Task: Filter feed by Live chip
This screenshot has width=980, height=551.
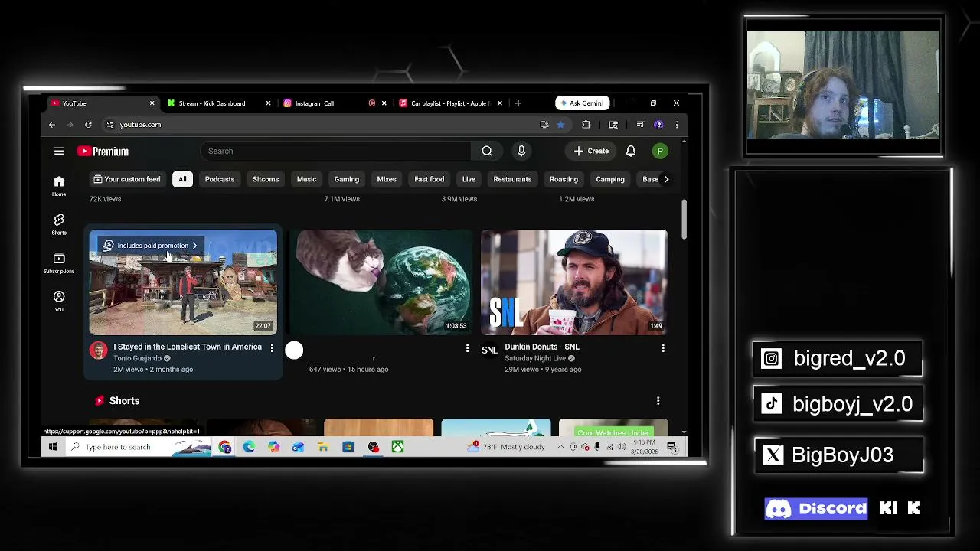Action: [469, 179]
